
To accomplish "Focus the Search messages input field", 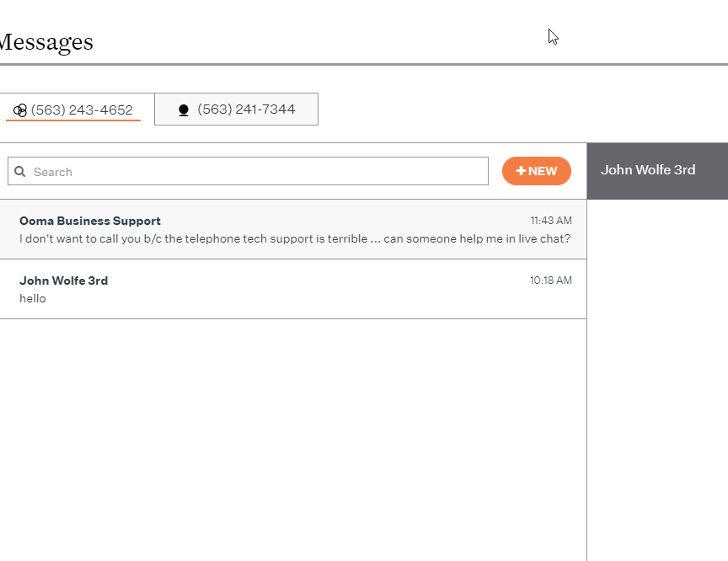I will [x=248, y=171].
